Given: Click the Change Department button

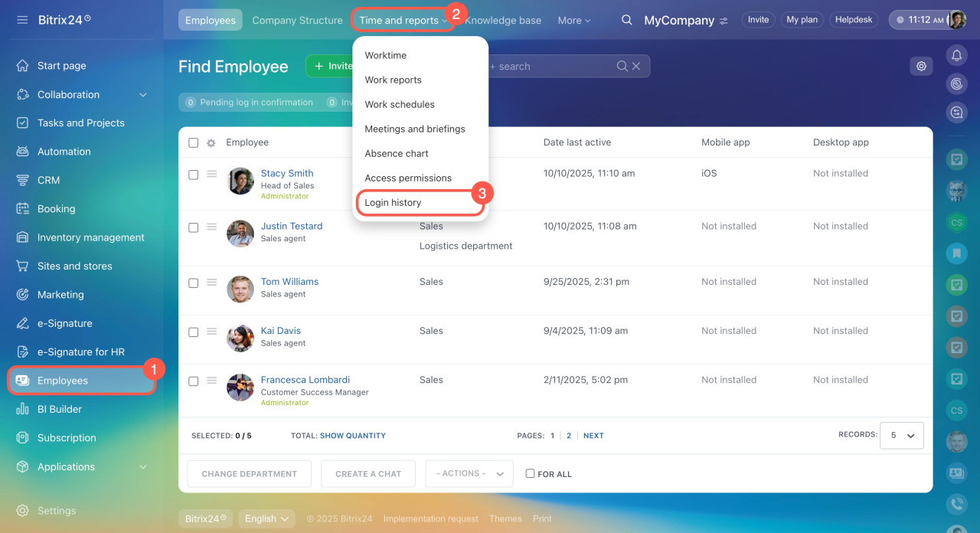Looking at the screenshot, I should click(x=249, y=474).
